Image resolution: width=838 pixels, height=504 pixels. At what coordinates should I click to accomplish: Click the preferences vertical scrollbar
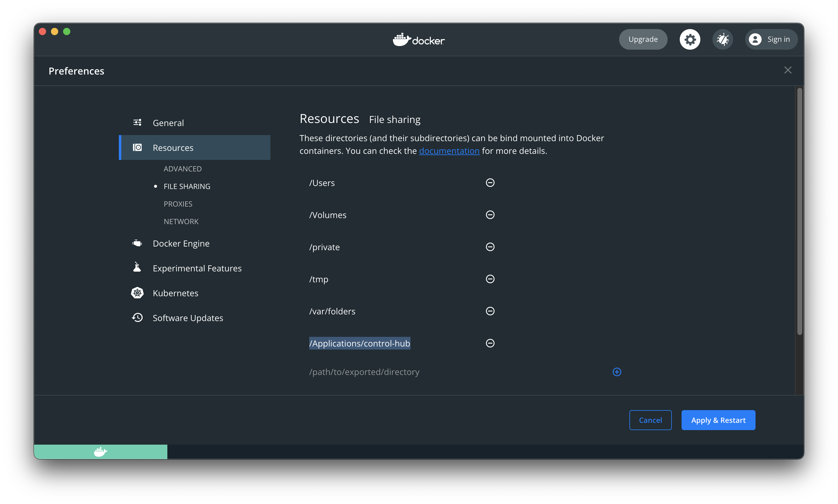799,211
